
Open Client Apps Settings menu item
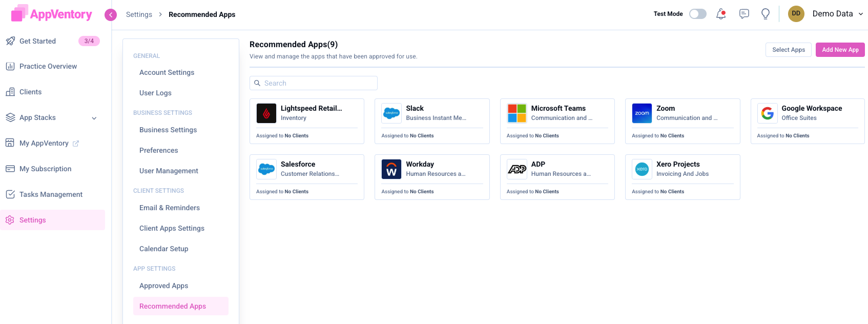tap(172, 228)
